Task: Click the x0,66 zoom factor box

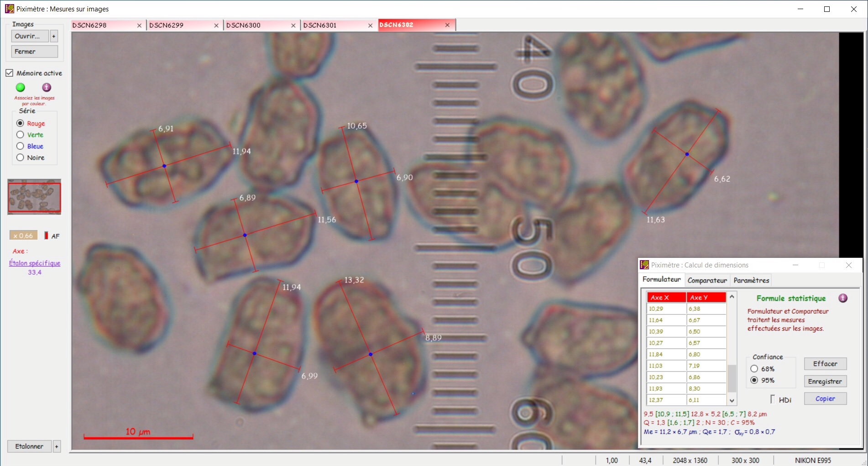Action: point(23,236)
